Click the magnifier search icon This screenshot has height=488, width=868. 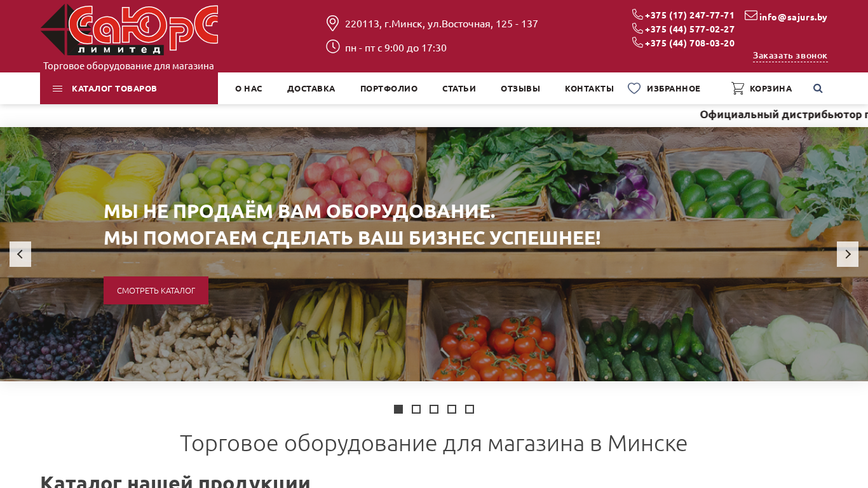[x=818, y=88]
